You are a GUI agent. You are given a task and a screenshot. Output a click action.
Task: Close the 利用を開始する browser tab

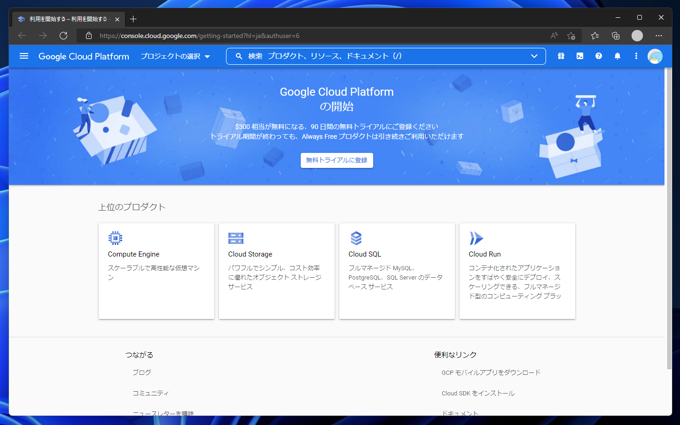click(117, 20)
